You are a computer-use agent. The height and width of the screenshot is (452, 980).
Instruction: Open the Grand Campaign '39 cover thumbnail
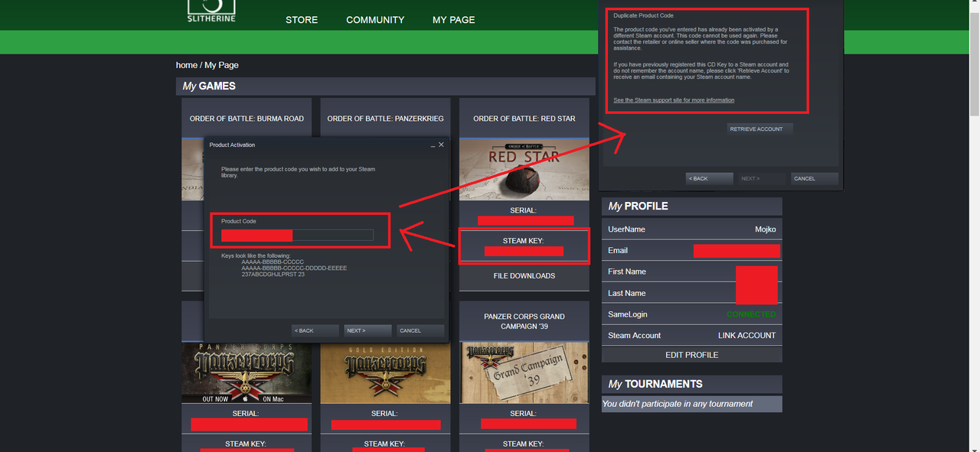[524, 372]
